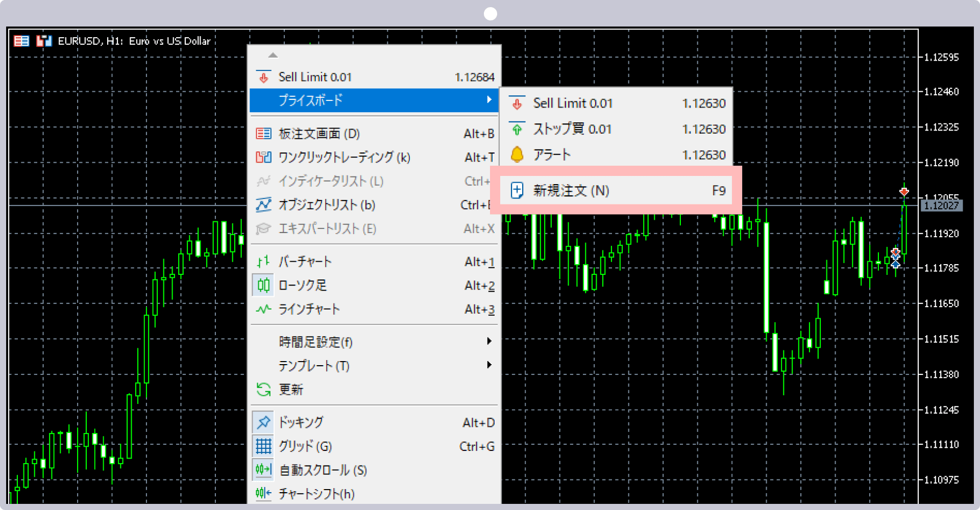The width and height of the screenshot is (980, 510).
Task: Select submenu Sell Limit 0.01 at 1.12630
Action: [616, 103]
